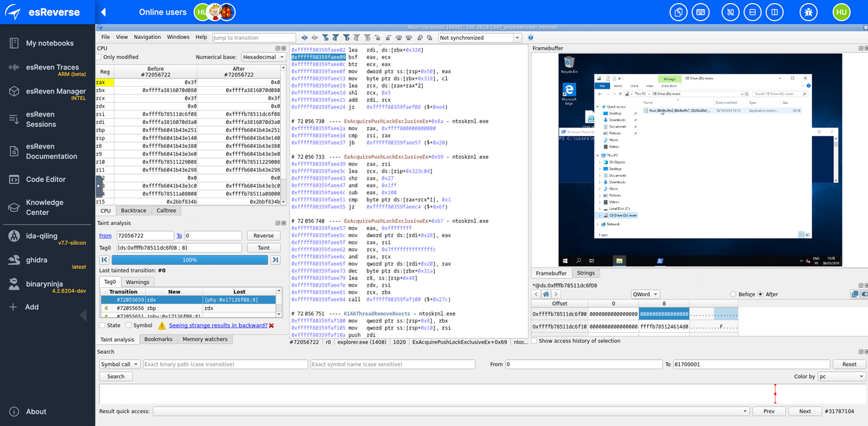
Task: Add a new sidebar item
Action: coord(24,307)
